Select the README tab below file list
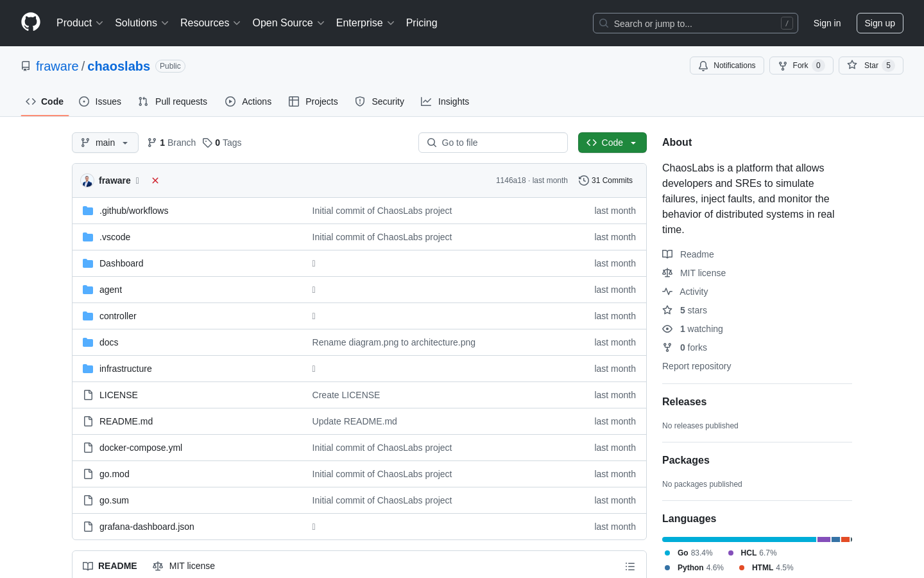The image size is (924, 578). (x=110, y=566)
